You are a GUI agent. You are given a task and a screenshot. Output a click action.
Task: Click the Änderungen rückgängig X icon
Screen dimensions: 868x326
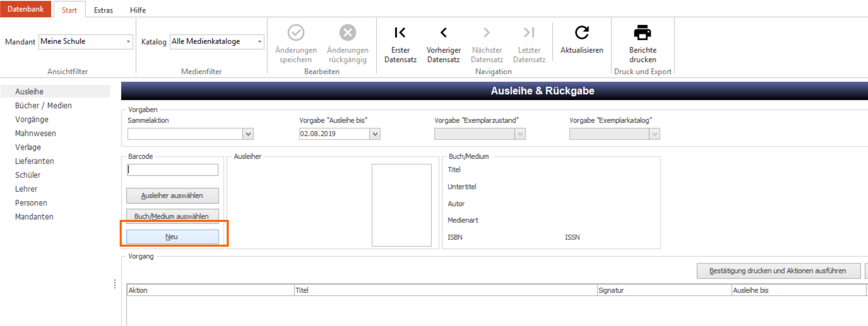(x=347, y=33)
